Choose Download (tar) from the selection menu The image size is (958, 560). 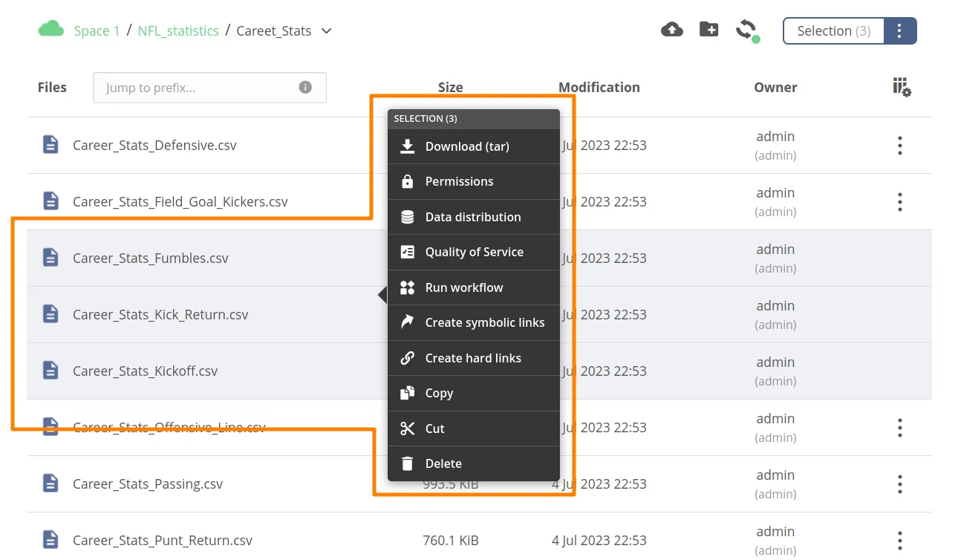pos(466,146)
